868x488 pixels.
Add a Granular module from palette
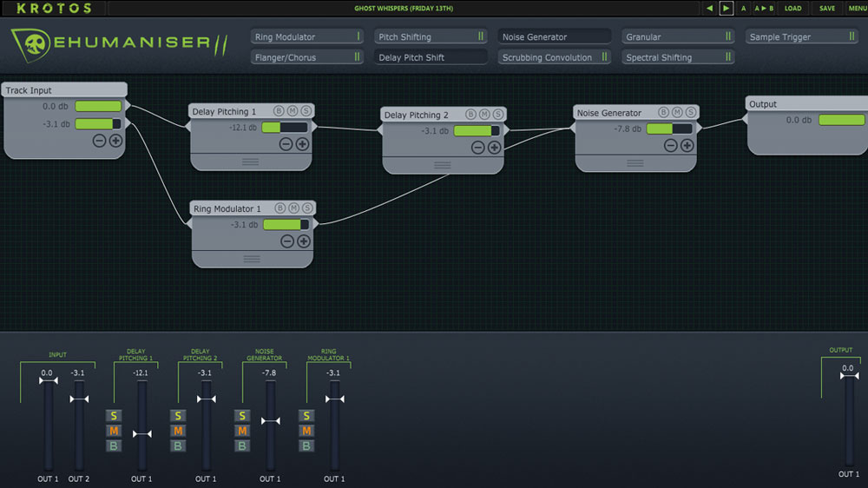[678, 36]
